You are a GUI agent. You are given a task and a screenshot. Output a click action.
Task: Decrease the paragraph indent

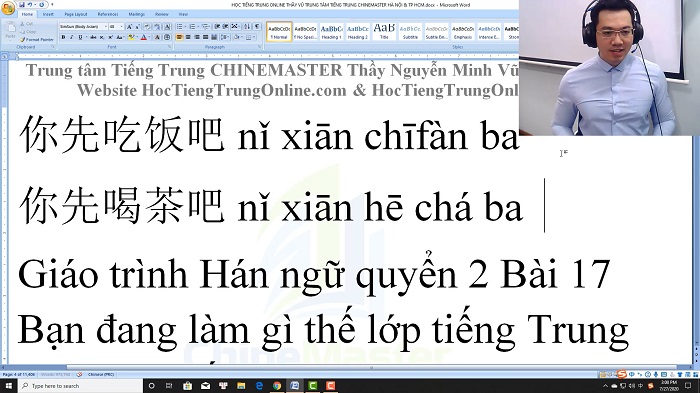point(217,27)
